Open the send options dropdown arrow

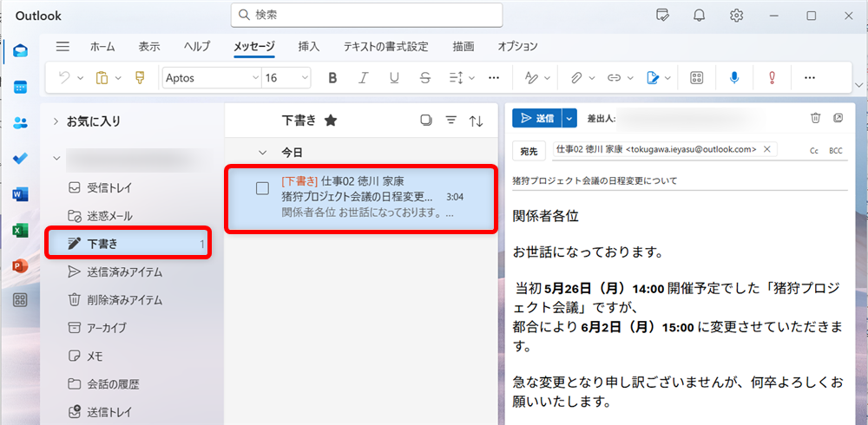point(569,118)
